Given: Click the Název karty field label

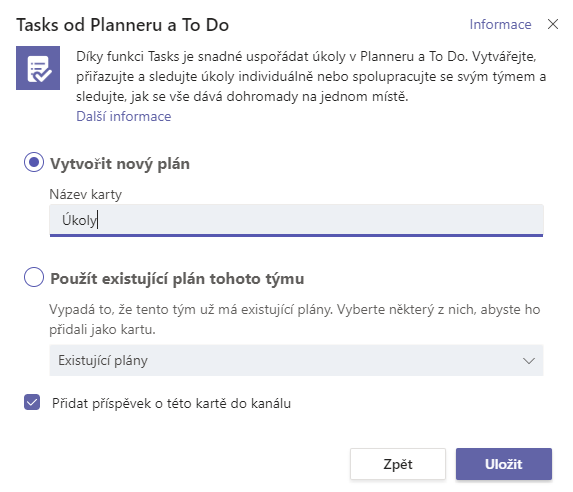Looking at the screenshot, I should click(86, 194).
